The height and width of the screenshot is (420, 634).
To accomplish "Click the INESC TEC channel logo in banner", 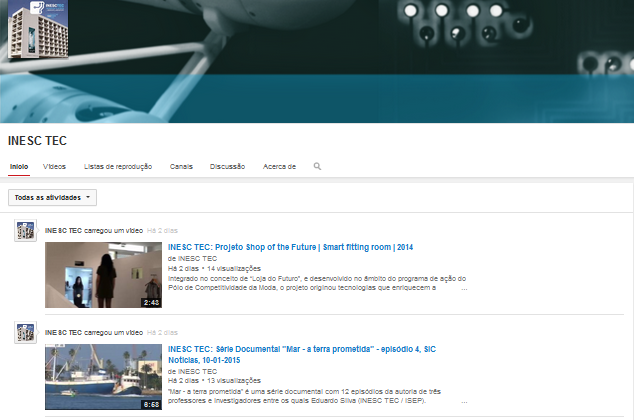I will tap(38, 29).
